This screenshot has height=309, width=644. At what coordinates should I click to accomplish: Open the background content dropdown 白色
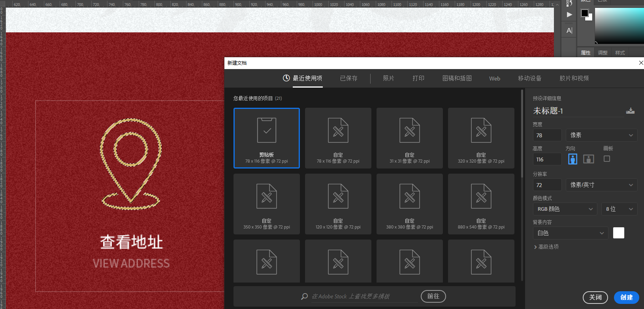[570, 233]
